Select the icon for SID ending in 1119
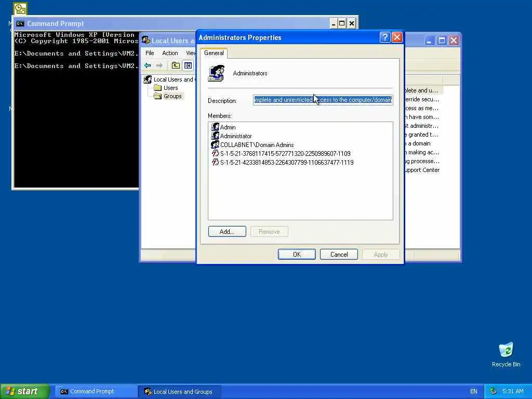 (x=216, y=162)
